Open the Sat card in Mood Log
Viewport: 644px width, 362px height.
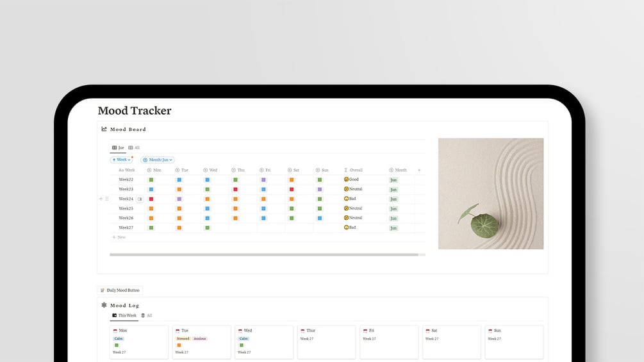451,342
